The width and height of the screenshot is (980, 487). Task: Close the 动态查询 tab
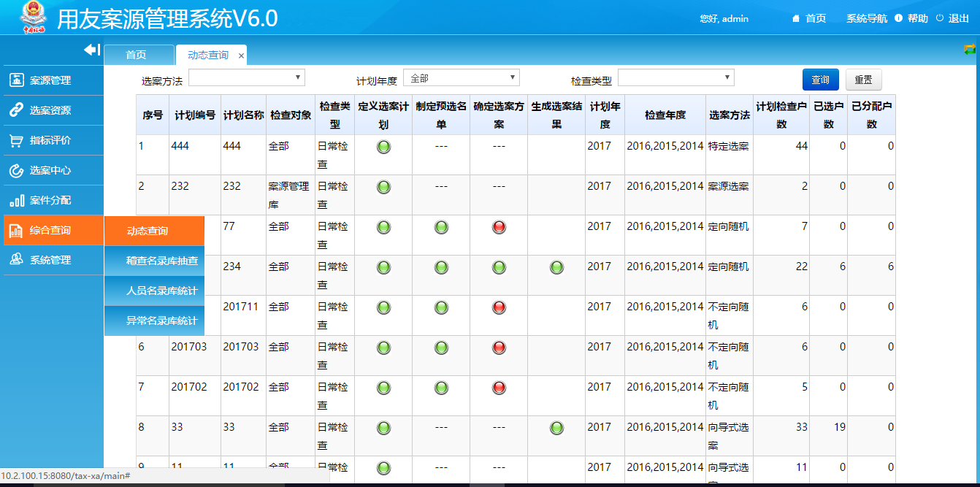[x=241, y=55]
